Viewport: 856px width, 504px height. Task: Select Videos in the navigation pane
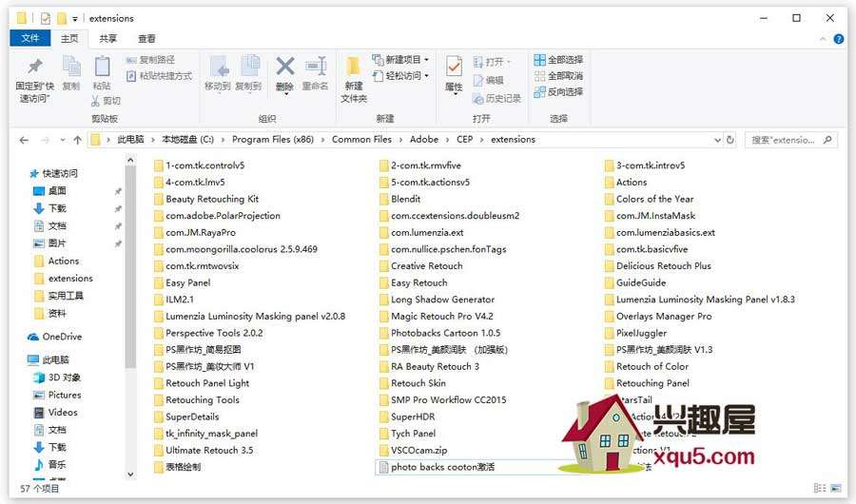point(56,413)
